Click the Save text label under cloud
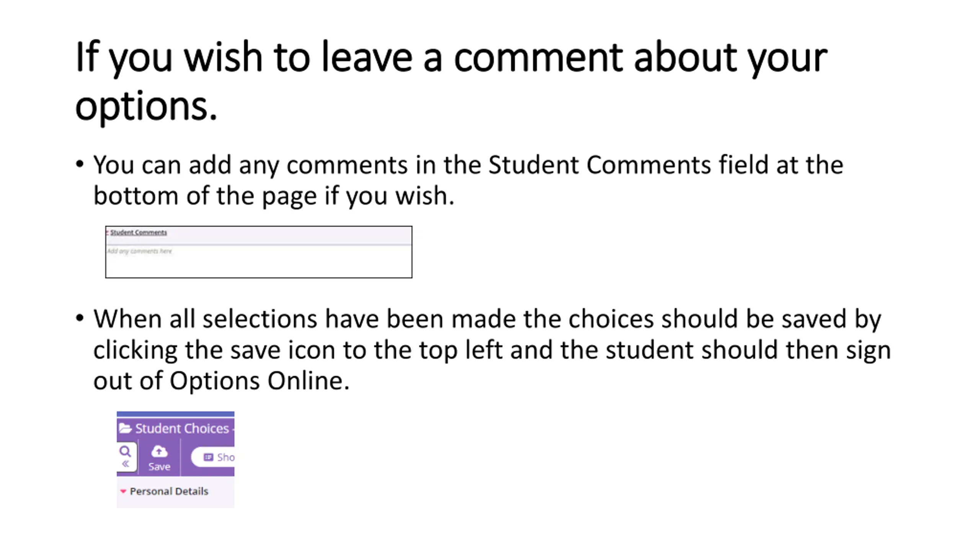This screenshot has width=980, height=551. click(159, 467)
